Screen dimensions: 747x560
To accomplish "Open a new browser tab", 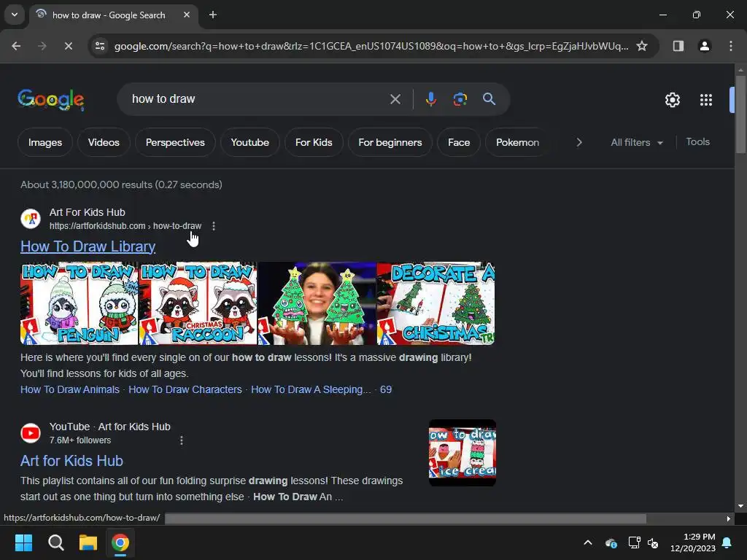I will [x=213, y=15].
